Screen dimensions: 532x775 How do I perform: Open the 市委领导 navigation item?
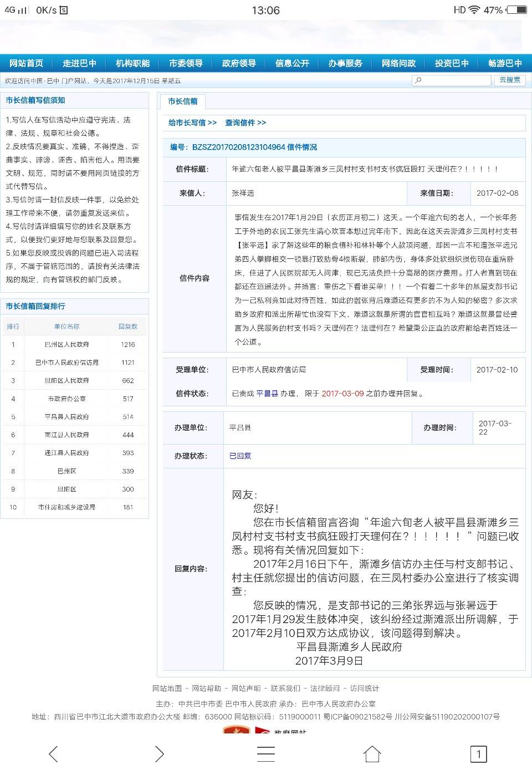pyautogui.click(x=186, y=63)
